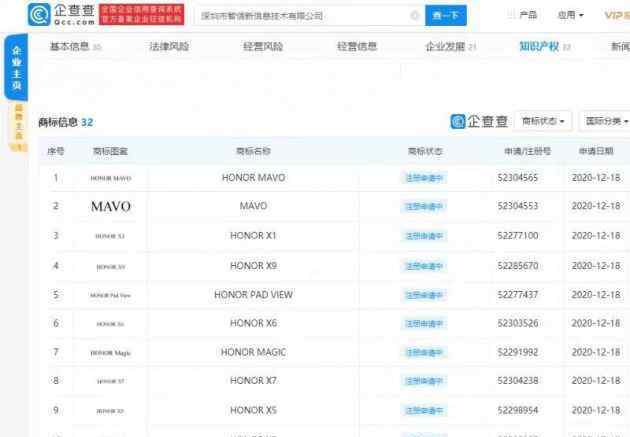
Task: Click trademark name HONOR X6
Action: coord(254,323)
